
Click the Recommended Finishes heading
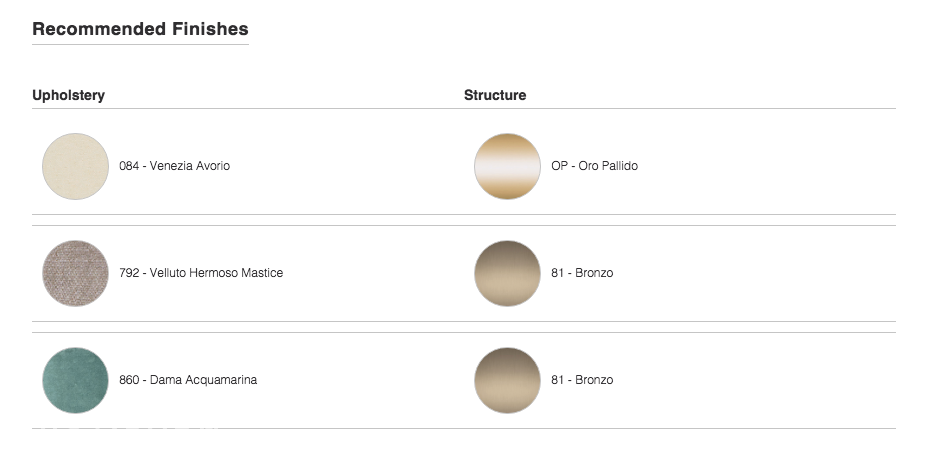[x=141, y=29]
